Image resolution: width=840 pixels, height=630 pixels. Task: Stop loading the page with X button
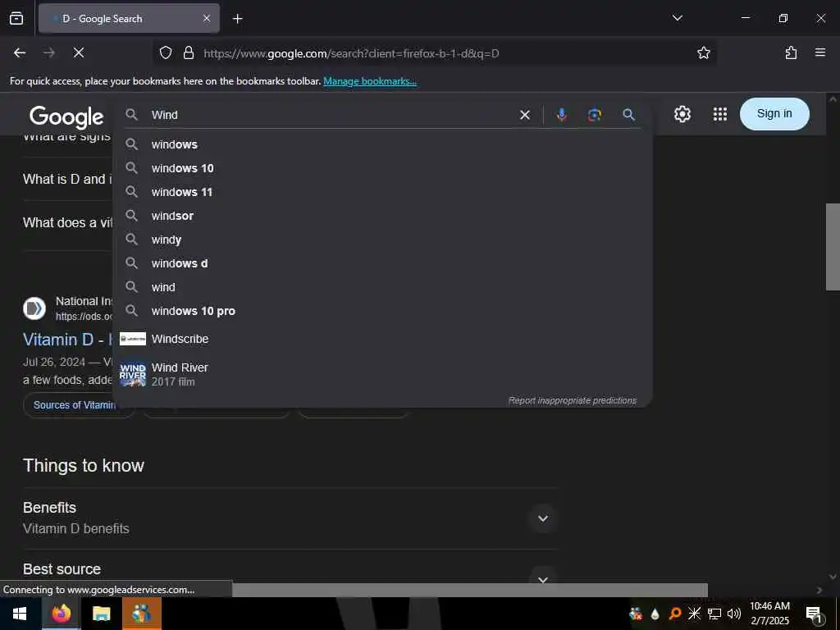(78, 52)
